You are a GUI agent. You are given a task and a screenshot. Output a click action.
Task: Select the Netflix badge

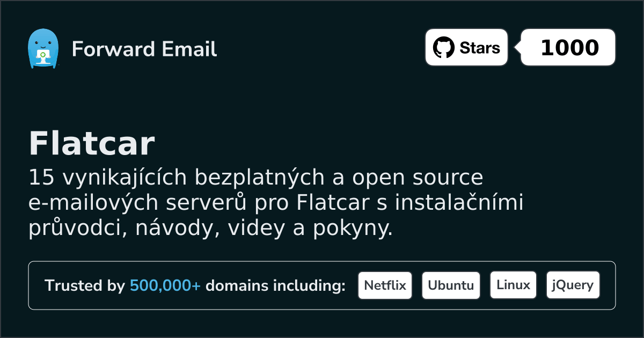pyautogui.click(x=385, y=285)
